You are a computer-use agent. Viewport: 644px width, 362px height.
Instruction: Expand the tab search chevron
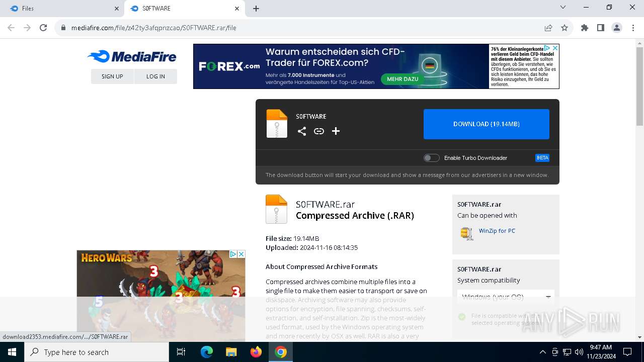563,7
